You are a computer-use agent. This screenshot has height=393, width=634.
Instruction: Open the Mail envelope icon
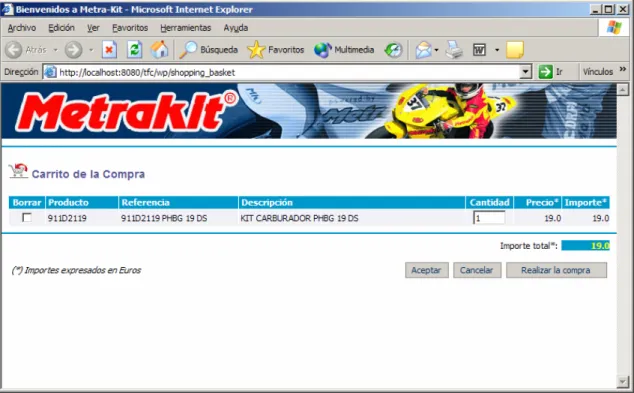[x=423, y=50]
